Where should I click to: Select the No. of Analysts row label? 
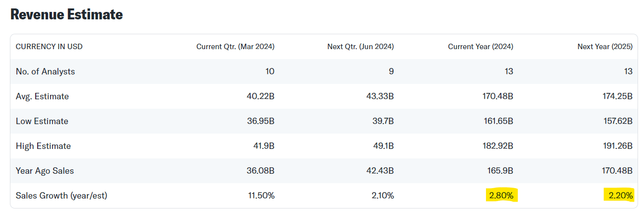[x=45, y=71]
